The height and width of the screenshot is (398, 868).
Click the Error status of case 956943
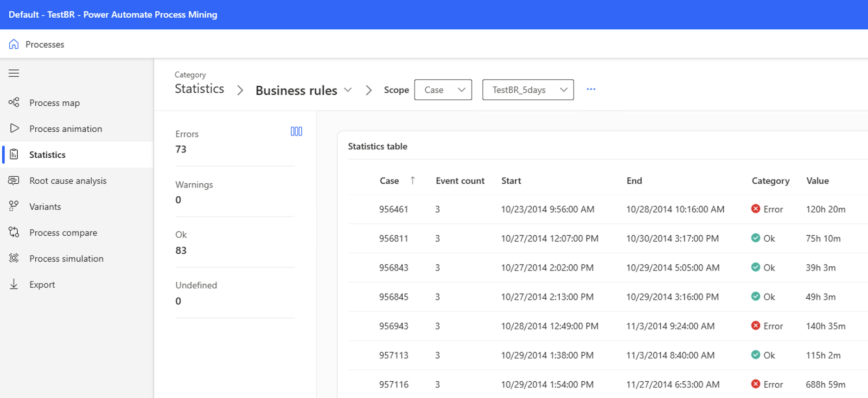767,326
